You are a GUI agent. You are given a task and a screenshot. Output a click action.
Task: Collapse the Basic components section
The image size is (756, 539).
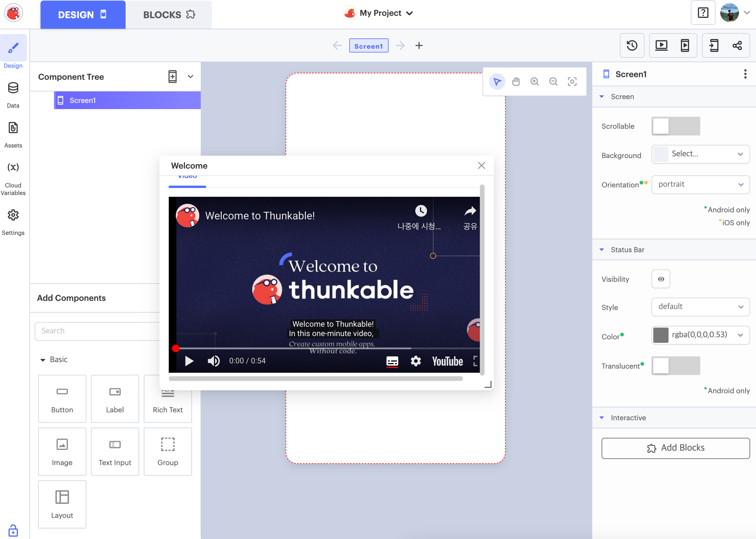(x=43, y=360)
